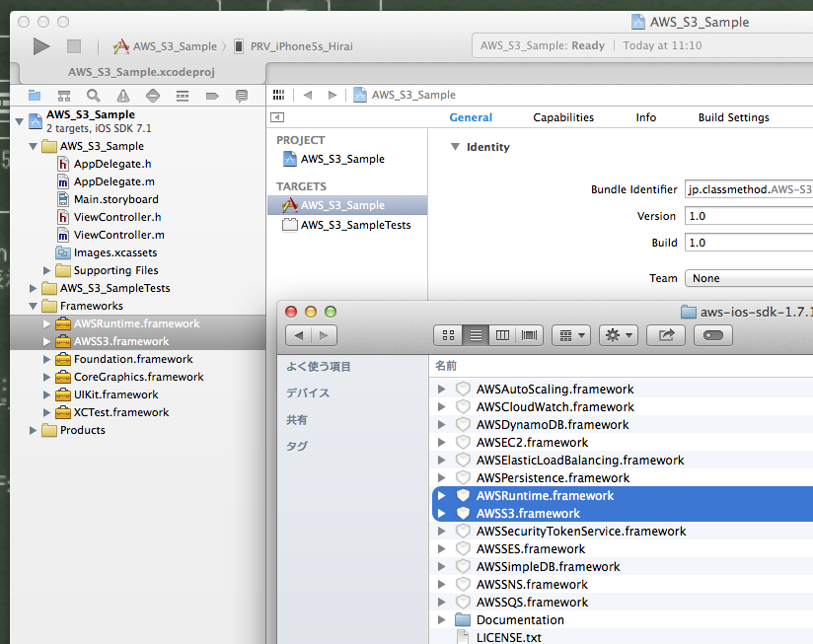Click the Finder share icon
813x644 pixels.
[x=667, y=335]
